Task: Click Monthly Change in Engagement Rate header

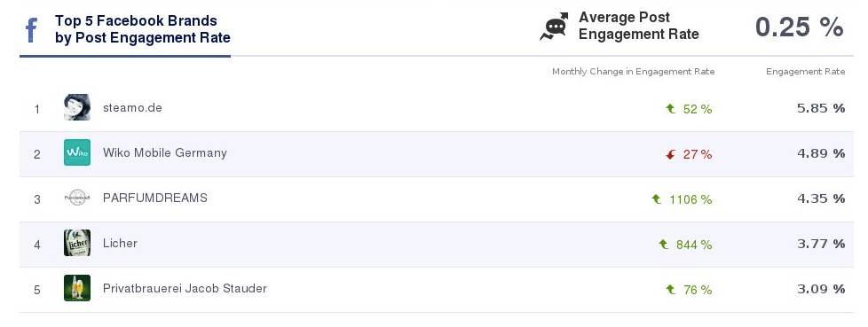Action: tap(634, 72)
